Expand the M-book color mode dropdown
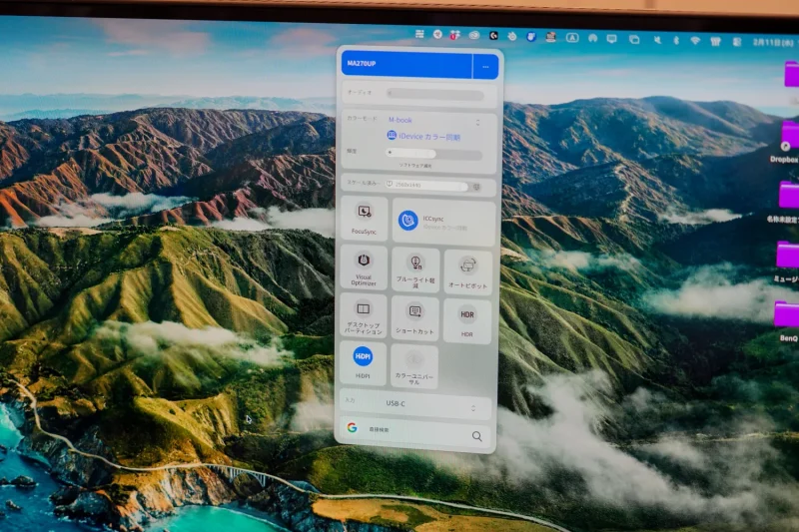Viewport: 799px width, 532px height. pos(429,119)
